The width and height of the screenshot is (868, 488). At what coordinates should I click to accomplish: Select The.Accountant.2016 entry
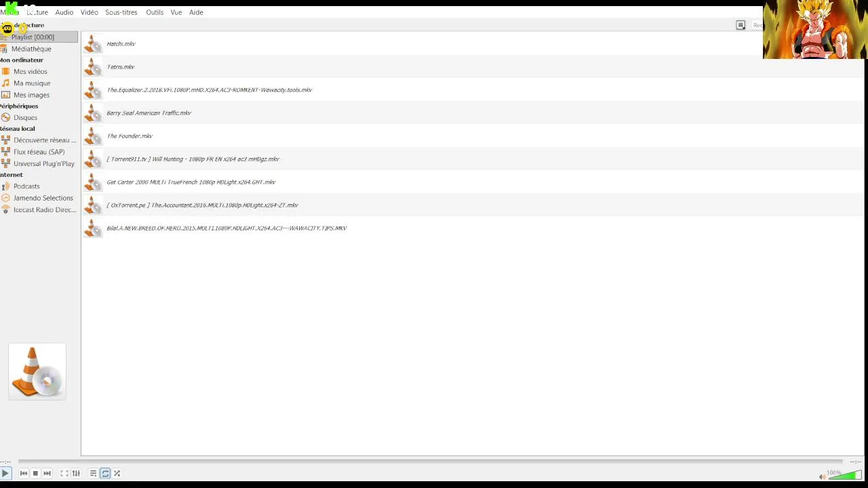click(x=473, y=205)
